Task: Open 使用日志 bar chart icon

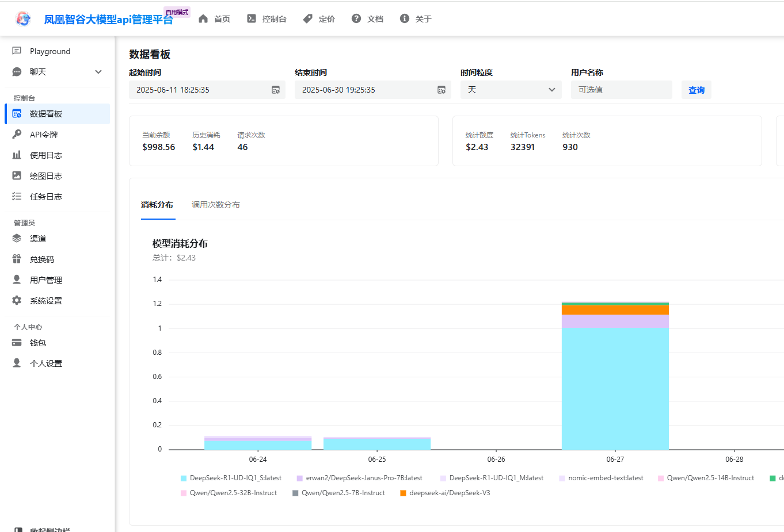Action: pos(17,155)
